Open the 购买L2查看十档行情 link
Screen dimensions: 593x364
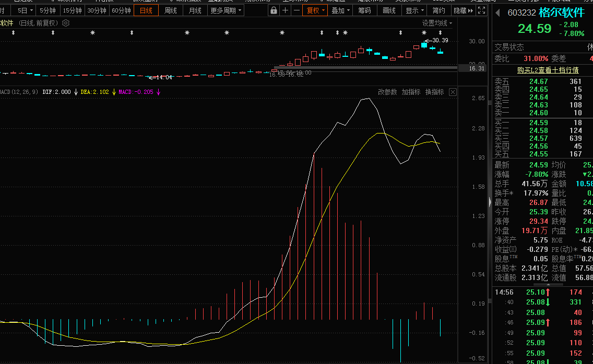pos(548,70)
